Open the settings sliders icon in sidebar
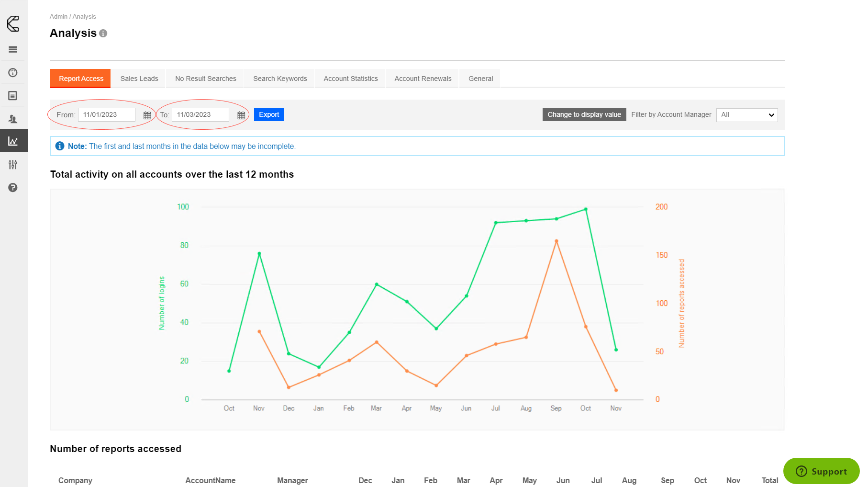Image resolution: width=868 pixels, height=487 pixels. pyautogui.click(x=13, y=164)
